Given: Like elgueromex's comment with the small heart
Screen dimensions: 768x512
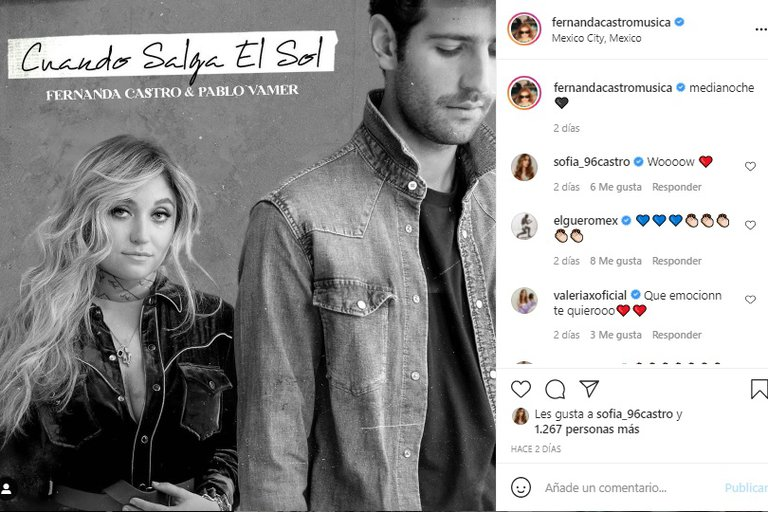Looking at the screenshot, I should pos(750,225).
